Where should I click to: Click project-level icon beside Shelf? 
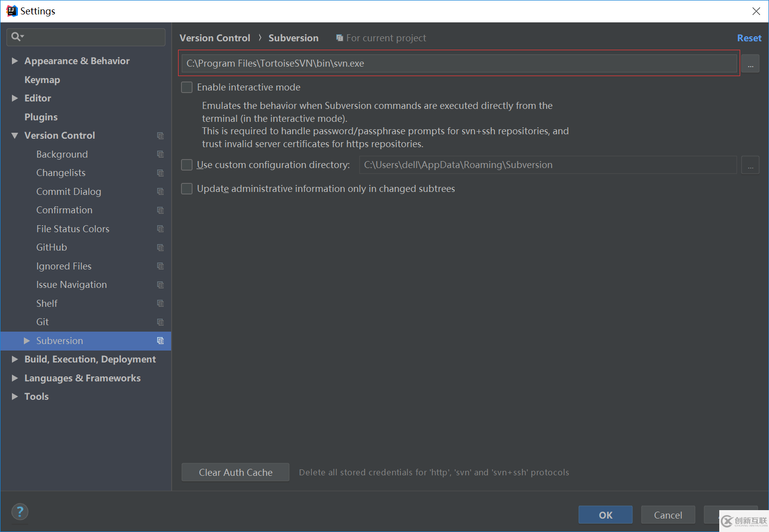pyautogui.click(x=160, y=303)
